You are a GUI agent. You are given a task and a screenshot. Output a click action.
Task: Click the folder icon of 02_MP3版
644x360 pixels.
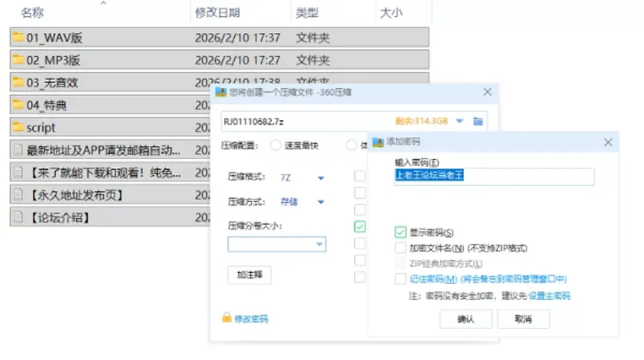(x=18, y=60)
